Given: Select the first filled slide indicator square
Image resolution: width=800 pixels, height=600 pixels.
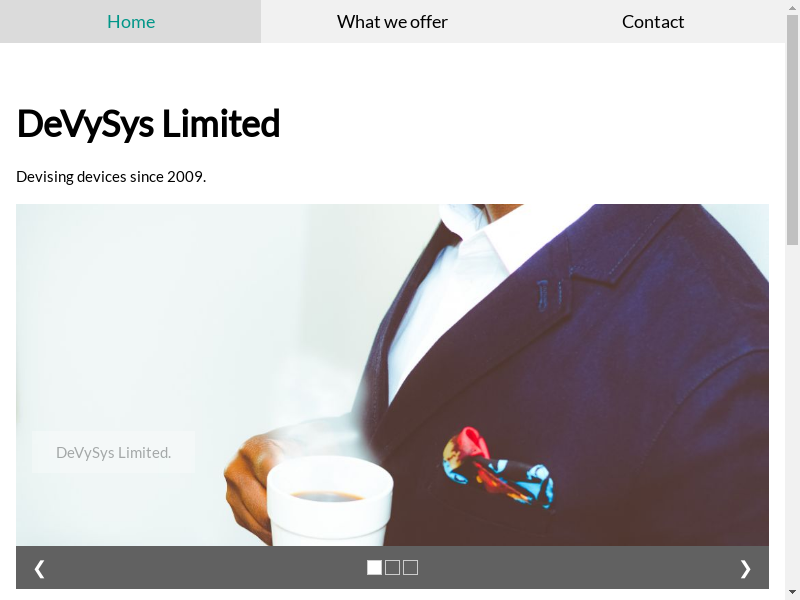Looking at the screenshot, I should click(x=374, y=567).
